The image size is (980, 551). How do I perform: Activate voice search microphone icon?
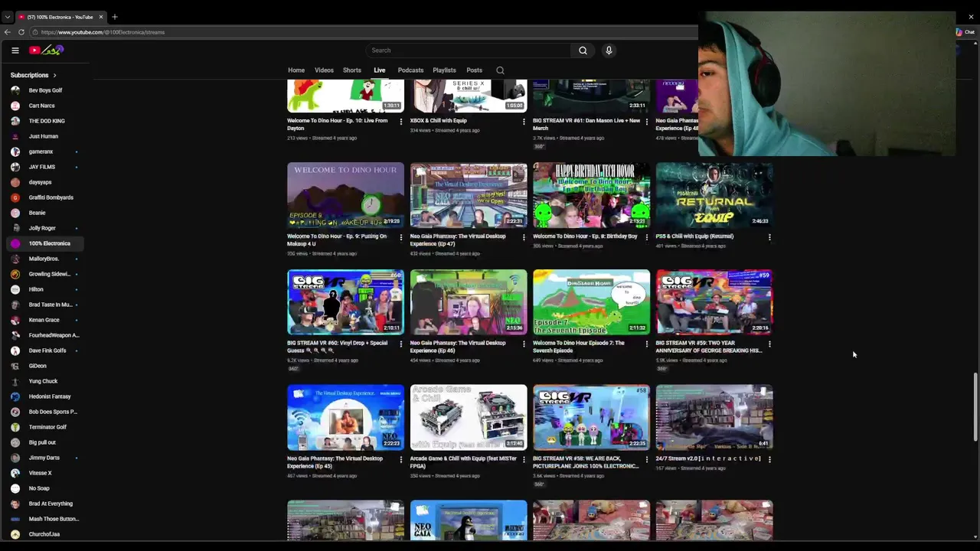[609, 51]
